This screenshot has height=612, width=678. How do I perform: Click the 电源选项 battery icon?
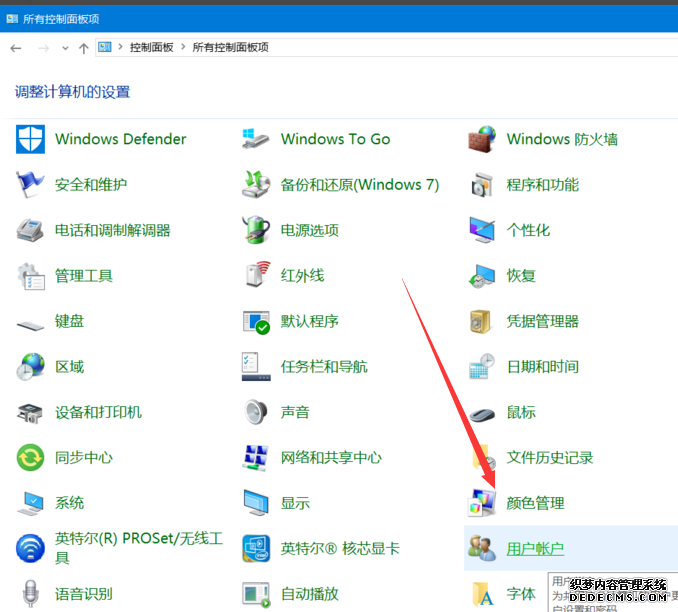[256, 230]
